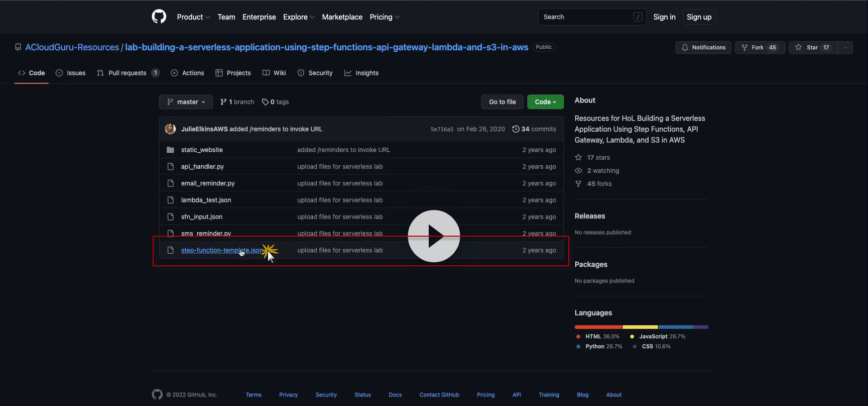Screen dimensions: 868x406
Task: Open the email_reminder.py file
Action: point(208,183)
